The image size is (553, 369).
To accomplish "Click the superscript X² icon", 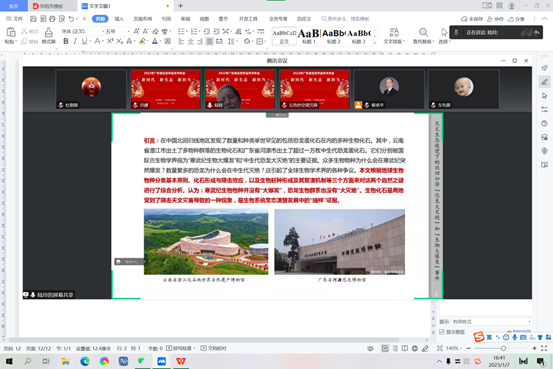I will pos(110,41).
